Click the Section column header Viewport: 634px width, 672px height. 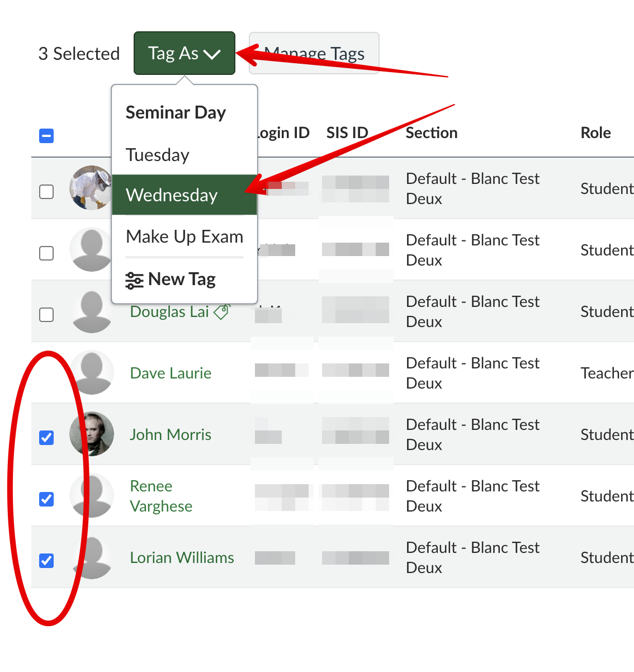pos(431,133)
